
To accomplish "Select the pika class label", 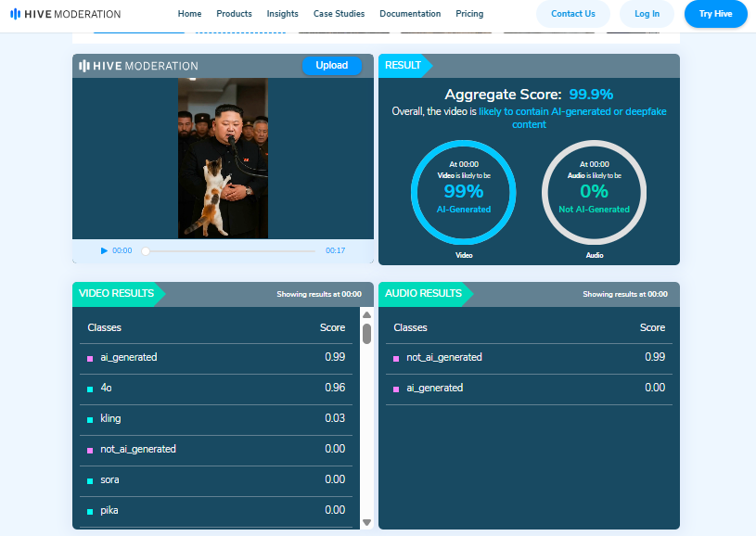I will [x=109, y=510].
